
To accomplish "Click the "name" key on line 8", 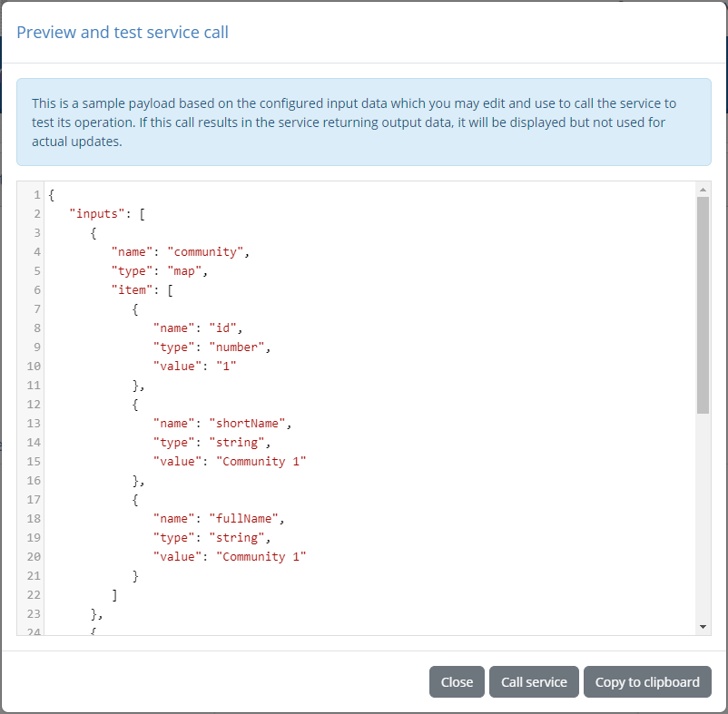I will pos(173,328).
